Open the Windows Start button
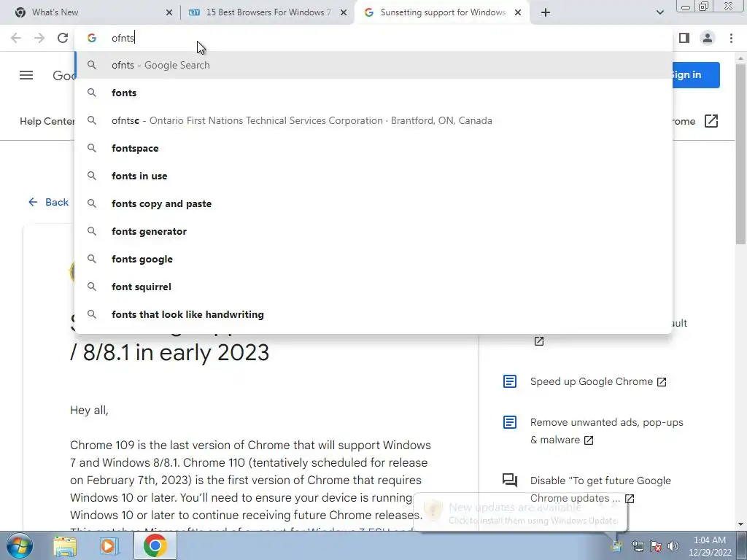747x560 pixels. click(x=19, y=545)
